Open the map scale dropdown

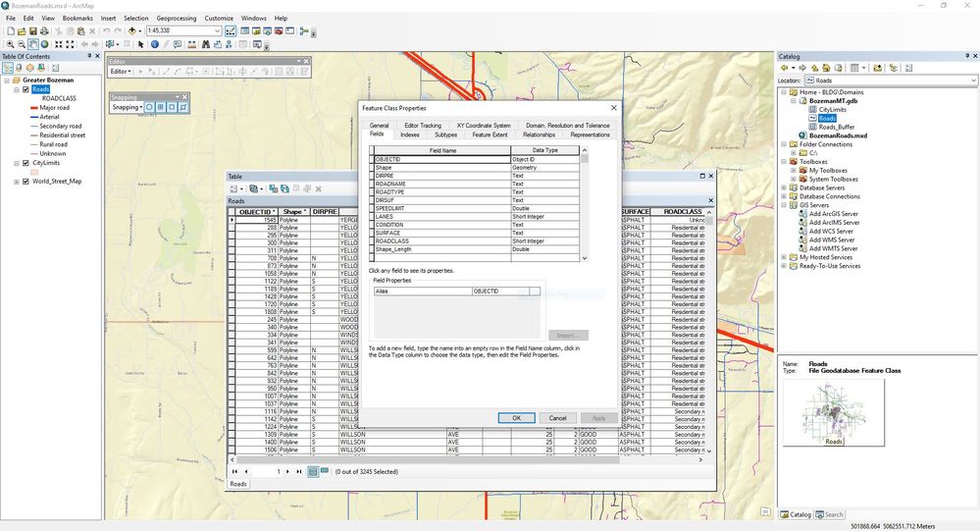pyautogui.click(x=218, y=30)
